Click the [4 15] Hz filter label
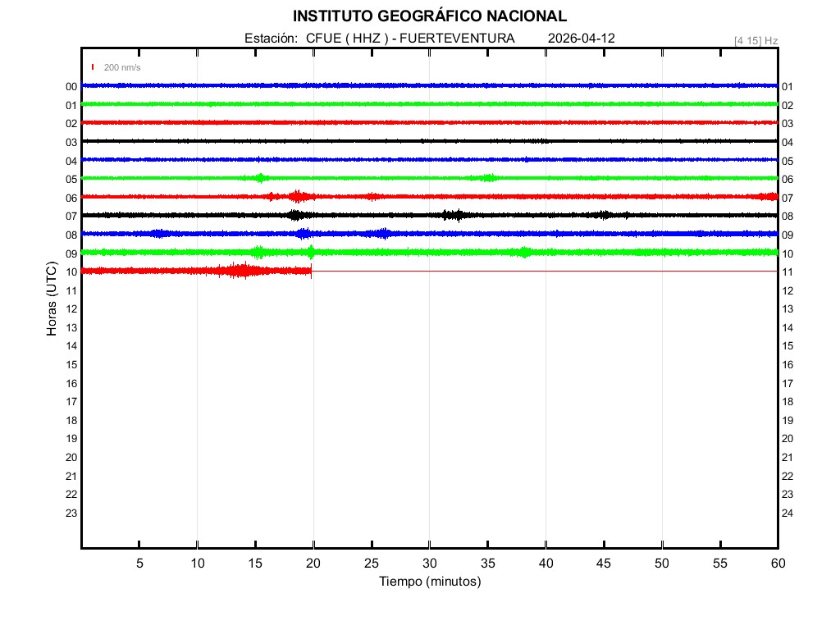The image size is (840, 630). pyautogui.click(x=756, y=40)
